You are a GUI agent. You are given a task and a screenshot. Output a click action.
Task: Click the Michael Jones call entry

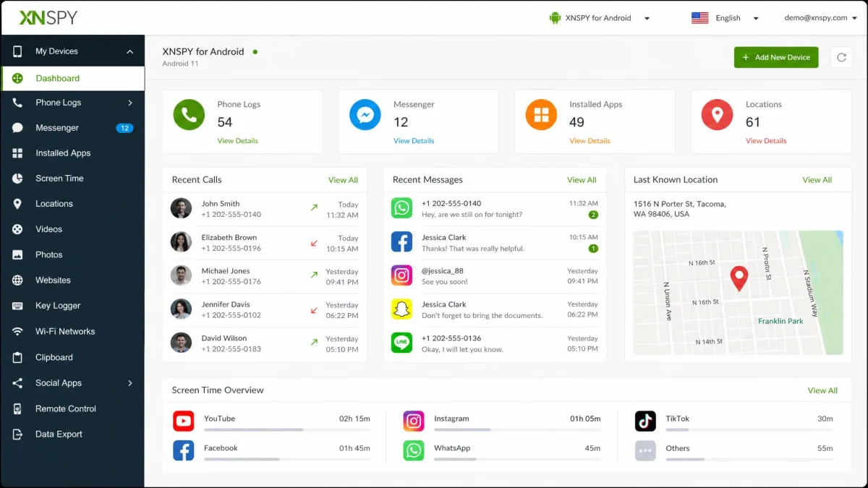[265, 276]
